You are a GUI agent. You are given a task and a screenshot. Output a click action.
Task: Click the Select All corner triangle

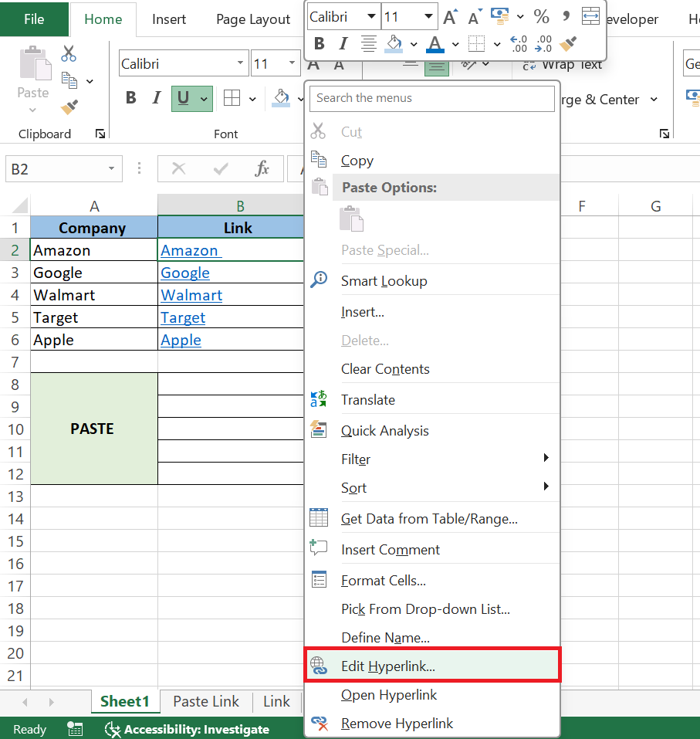(x=20, y=205)
